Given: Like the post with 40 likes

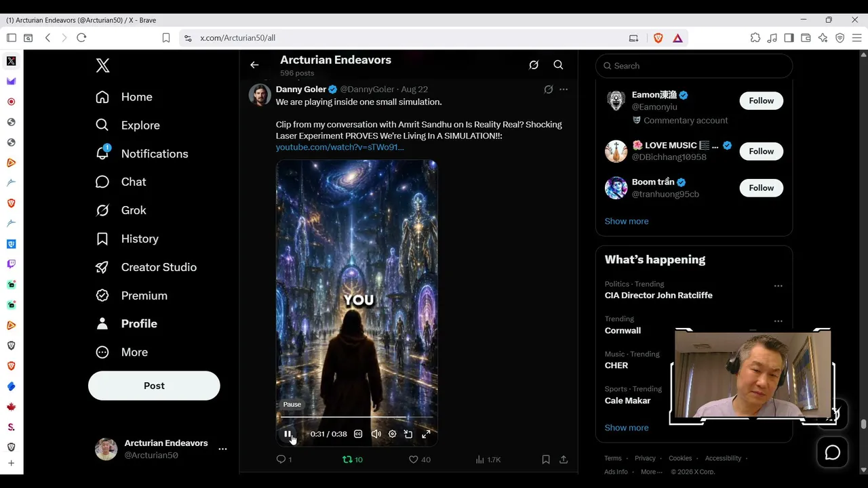Looking at the screenshot, I should coord(419,460).
